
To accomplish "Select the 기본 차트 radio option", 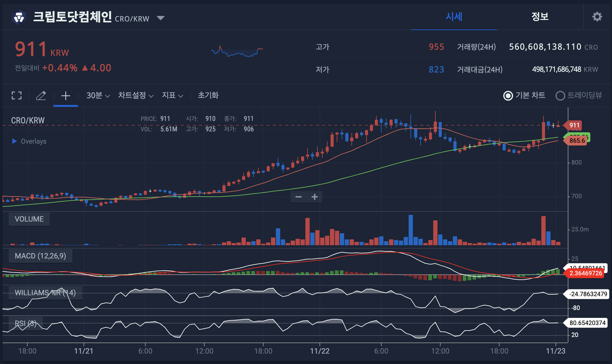I will point(508,96).
